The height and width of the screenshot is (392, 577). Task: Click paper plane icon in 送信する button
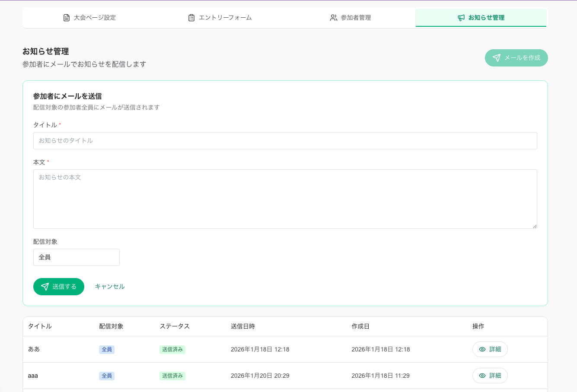click(x=45, y=287)
